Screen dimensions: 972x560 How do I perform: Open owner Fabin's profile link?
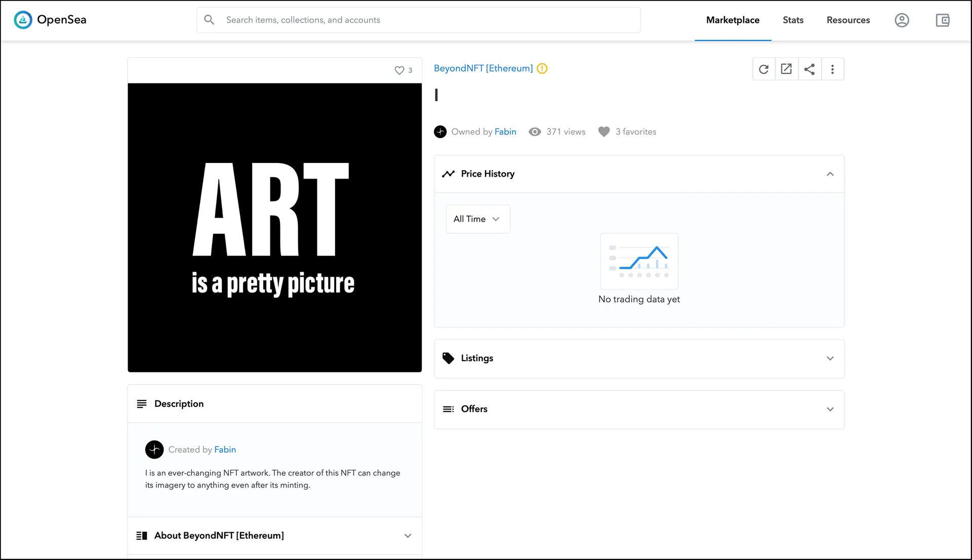[x=505, y=132]
